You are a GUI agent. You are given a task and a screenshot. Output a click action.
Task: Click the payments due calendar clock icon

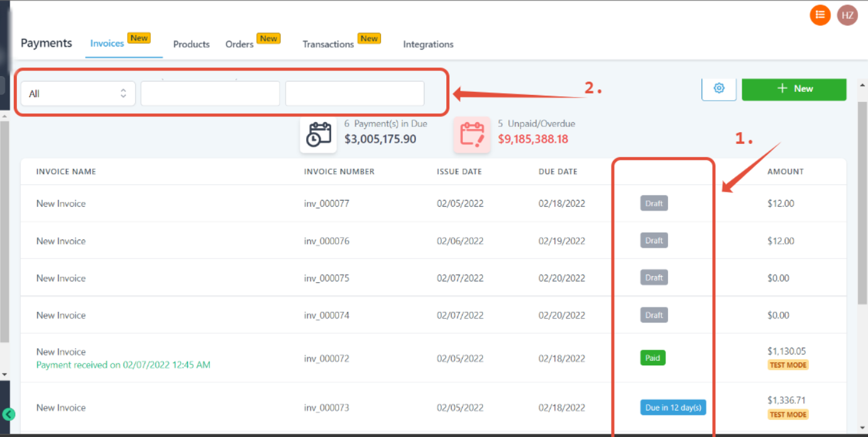319,134
